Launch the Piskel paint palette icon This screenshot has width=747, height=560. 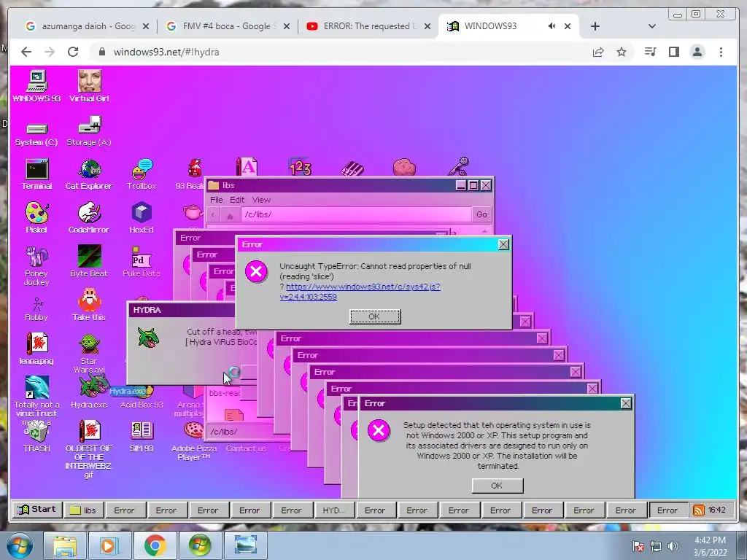[x=36, y=217]
